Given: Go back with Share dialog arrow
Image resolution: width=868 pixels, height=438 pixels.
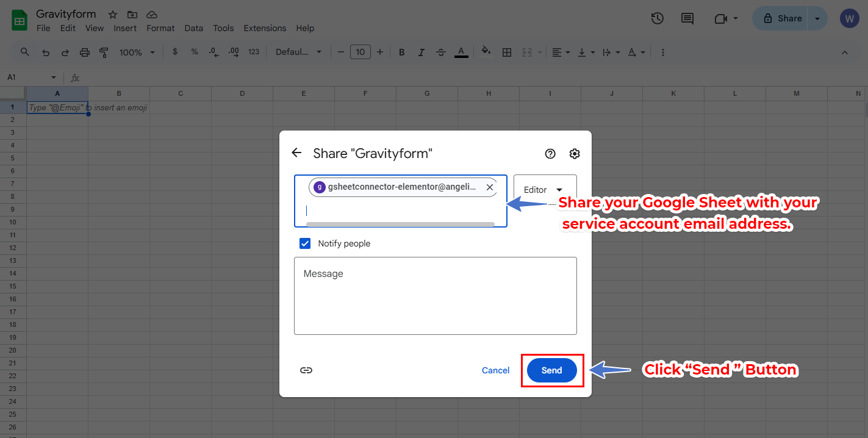Looking at the screenshot, I should 296,153.
